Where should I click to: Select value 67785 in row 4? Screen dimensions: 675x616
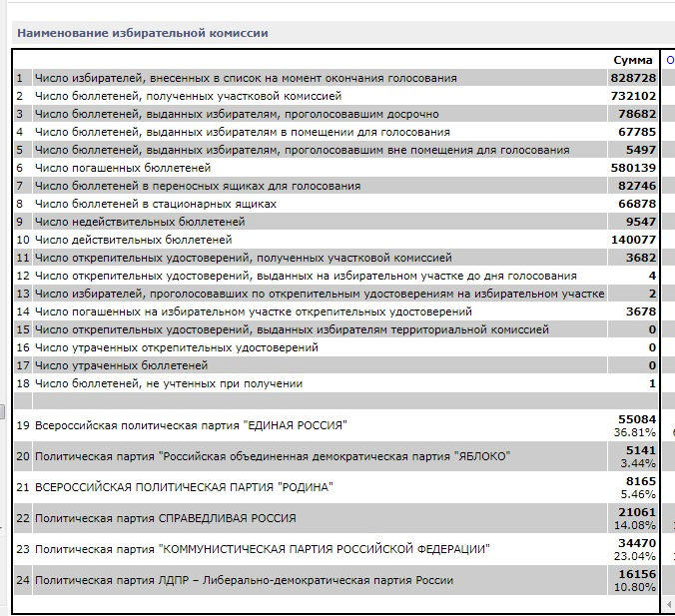(637, 132)
